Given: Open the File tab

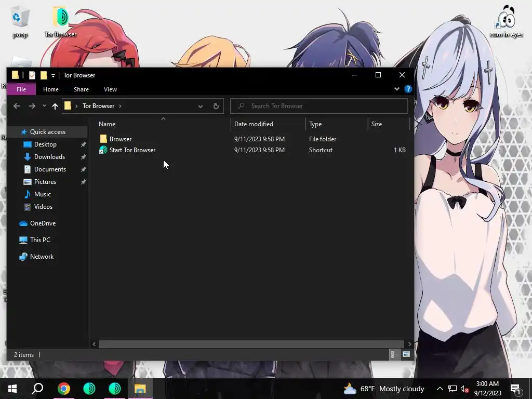Looking at the screenshot, I should coord(21,89).
